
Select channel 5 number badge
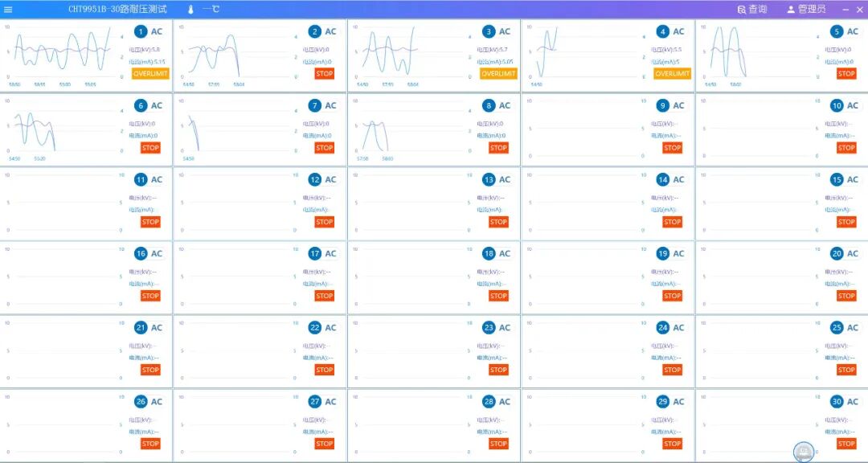point(837,31)
